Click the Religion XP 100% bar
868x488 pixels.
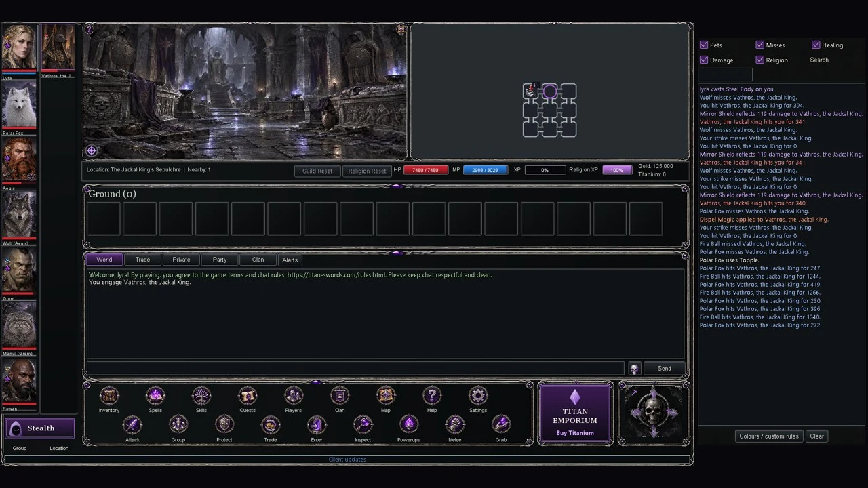617,170
